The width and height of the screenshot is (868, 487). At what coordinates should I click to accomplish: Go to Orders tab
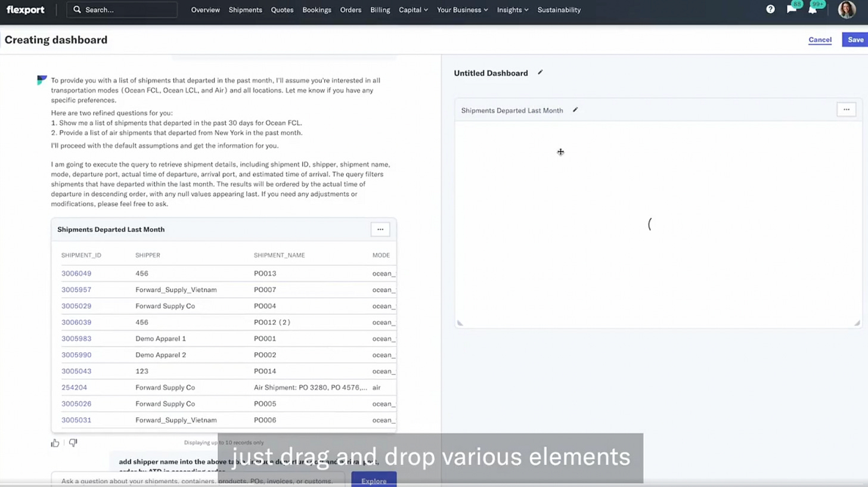[x=351, y=10]
